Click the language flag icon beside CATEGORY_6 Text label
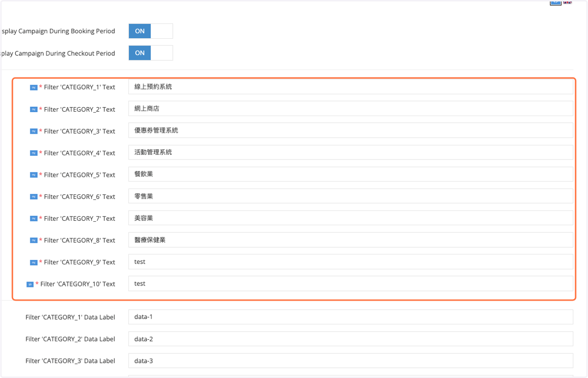Screen dimensions: 588x378 [x=33, y=197]
